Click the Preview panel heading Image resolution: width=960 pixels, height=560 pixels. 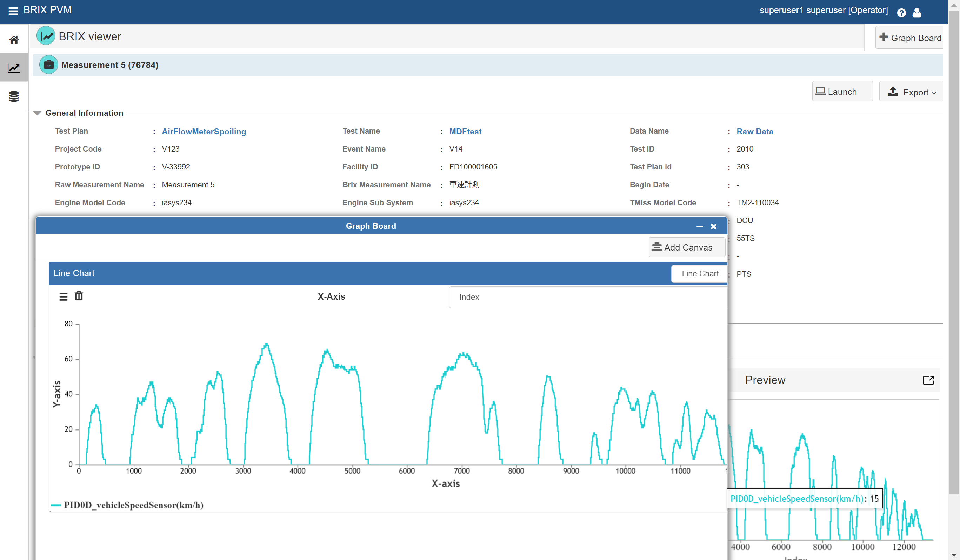[x=765, y=380]
